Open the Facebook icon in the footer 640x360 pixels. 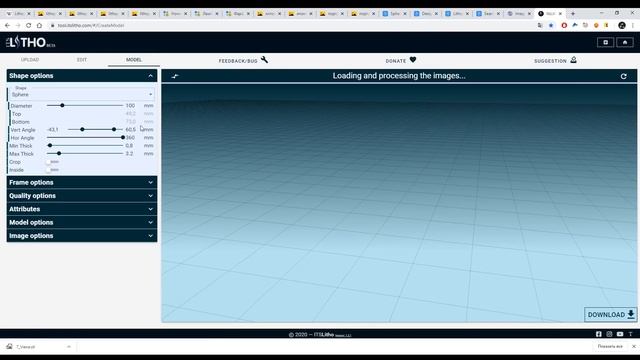click(x=598, y=334)
